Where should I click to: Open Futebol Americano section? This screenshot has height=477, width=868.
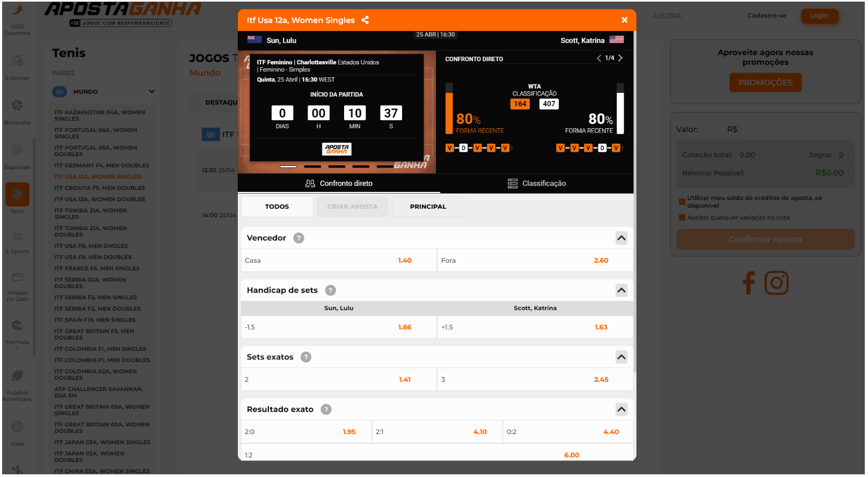[x=17, y=385]
